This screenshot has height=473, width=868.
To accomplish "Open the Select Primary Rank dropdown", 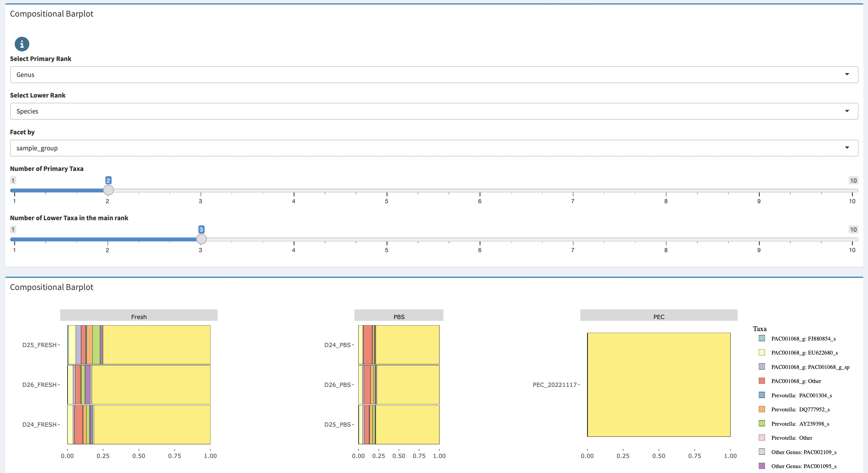I will click(434, 74).
